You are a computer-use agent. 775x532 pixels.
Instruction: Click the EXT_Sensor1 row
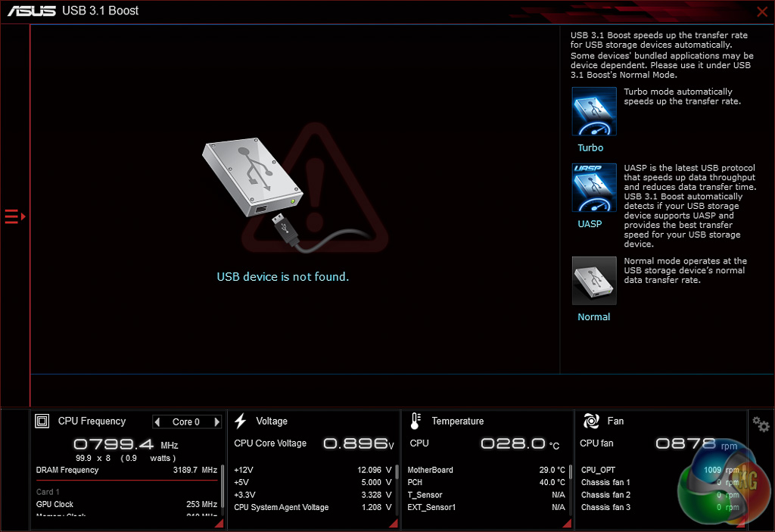(486, 507)
